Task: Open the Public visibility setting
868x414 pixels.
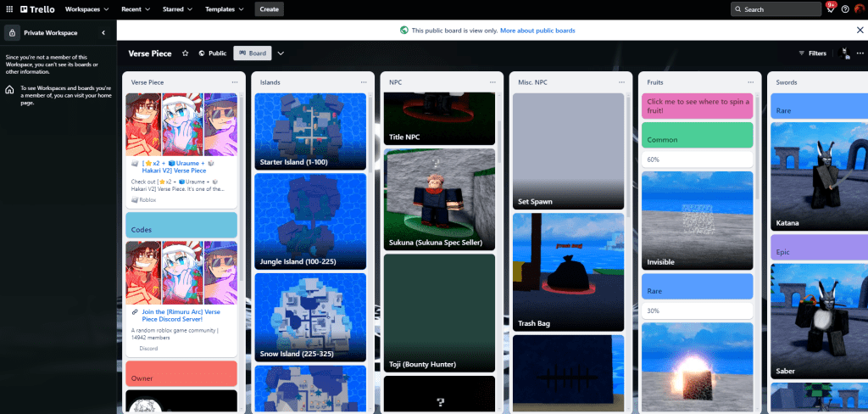Action: coord(213,53)
